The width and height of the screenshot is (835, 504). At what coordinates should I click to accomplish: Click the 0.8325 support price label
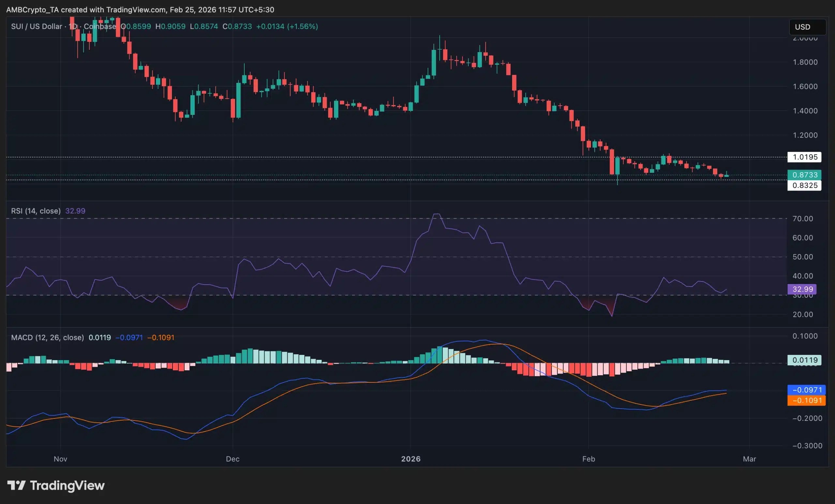(x=804, y=185)
